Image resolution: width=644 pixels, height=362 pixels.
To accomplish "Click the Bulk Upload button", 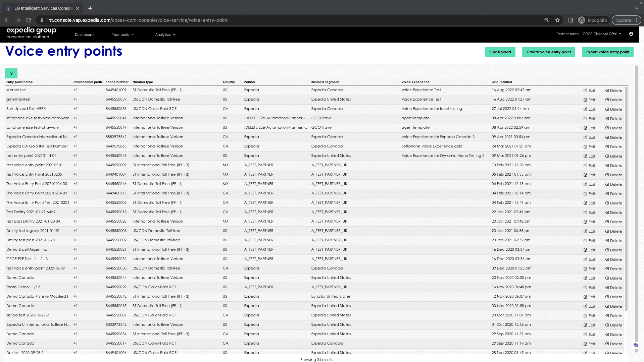I will 500,52.
